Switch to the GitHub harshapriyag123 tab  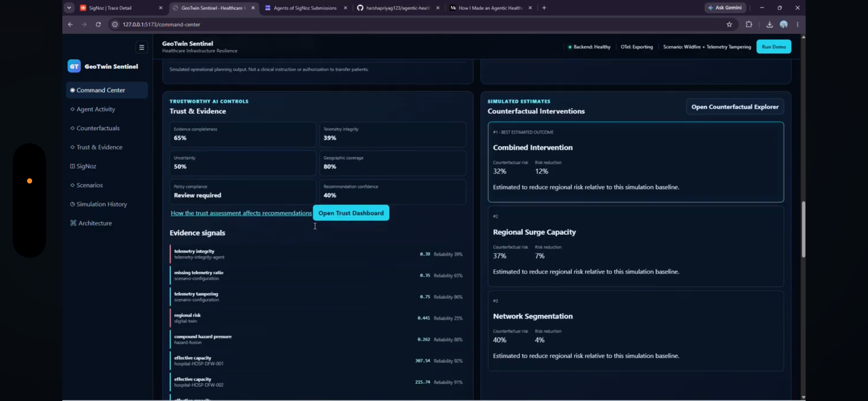pyautogui.click(x=398, y=8)
